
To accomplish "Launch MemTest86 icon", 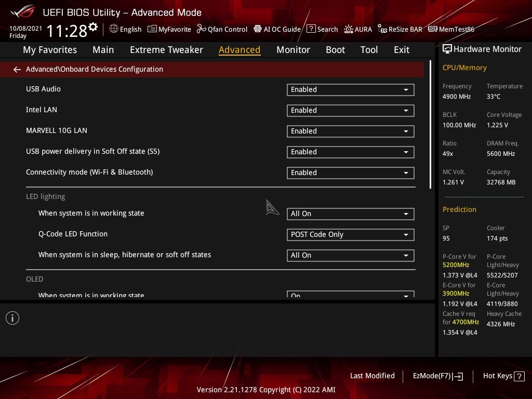I will pos(433,29).
